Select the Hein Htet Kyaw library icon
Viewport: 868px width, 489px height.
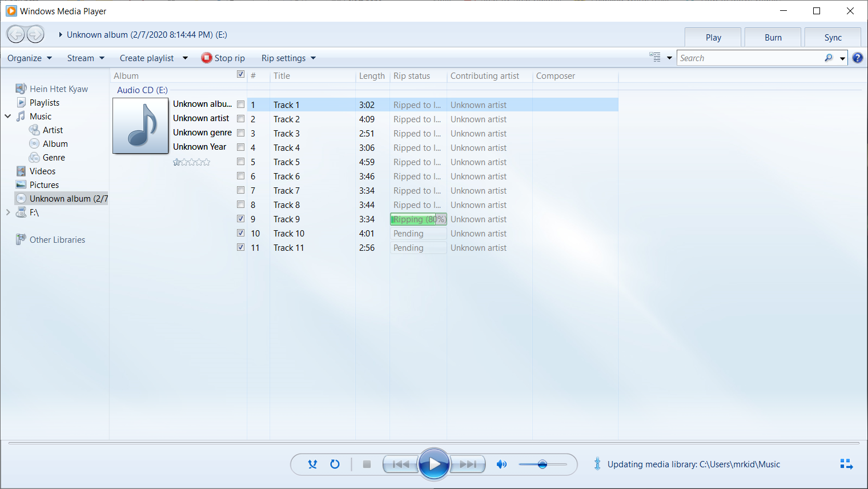tap(21, 89)
